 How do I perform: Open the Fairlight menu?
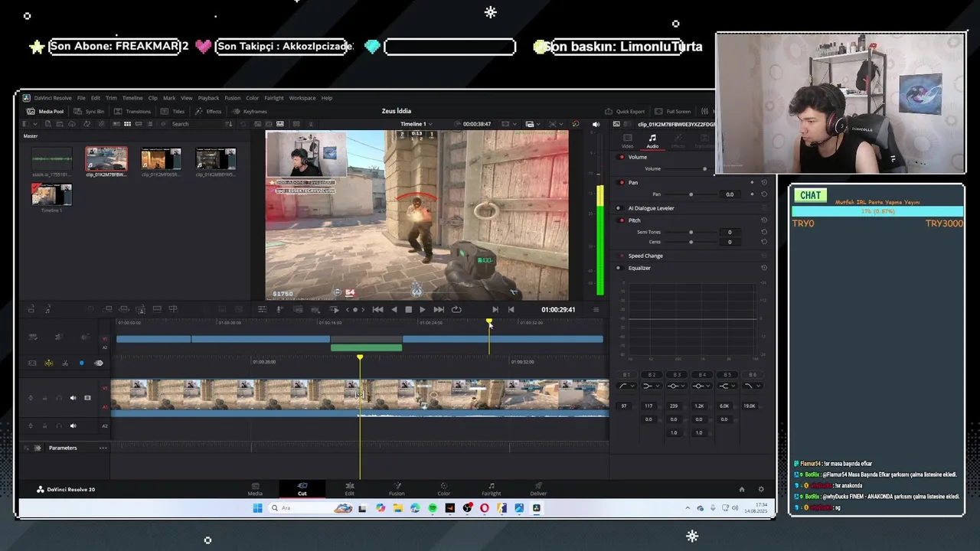point(274,98)
